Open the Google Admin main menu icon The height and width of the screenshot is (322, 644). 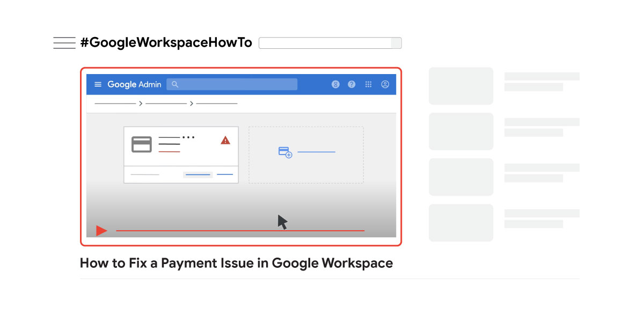click(x=98, y=84)
